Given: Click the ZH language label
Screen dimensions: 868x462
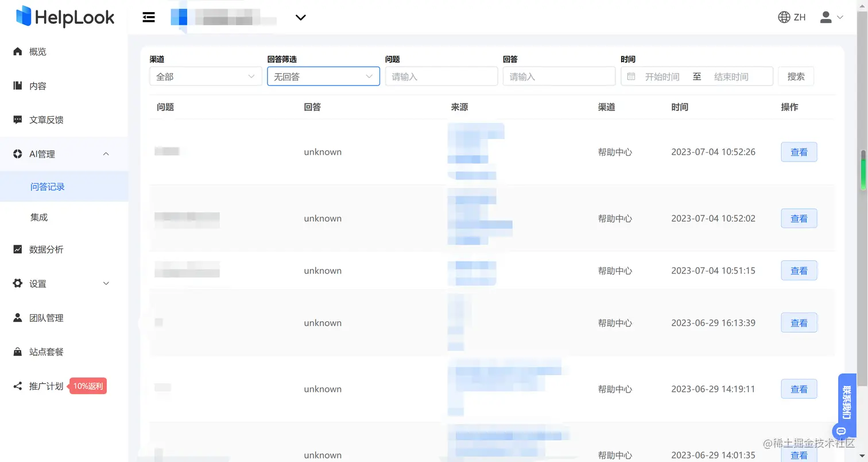Looking at the screenshot, I should tap(800, 17).
